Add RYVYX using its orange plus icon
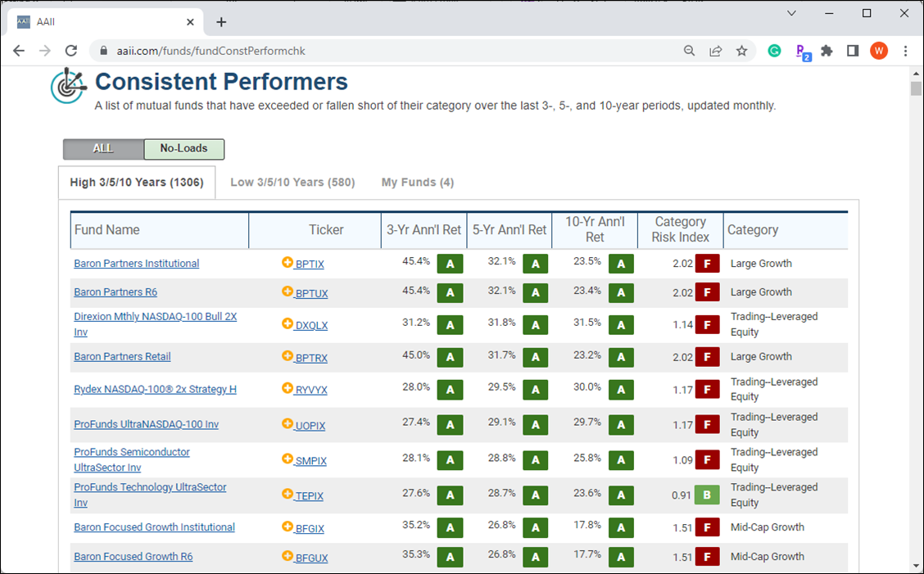 pyautogui.click(x=287, y=388)
